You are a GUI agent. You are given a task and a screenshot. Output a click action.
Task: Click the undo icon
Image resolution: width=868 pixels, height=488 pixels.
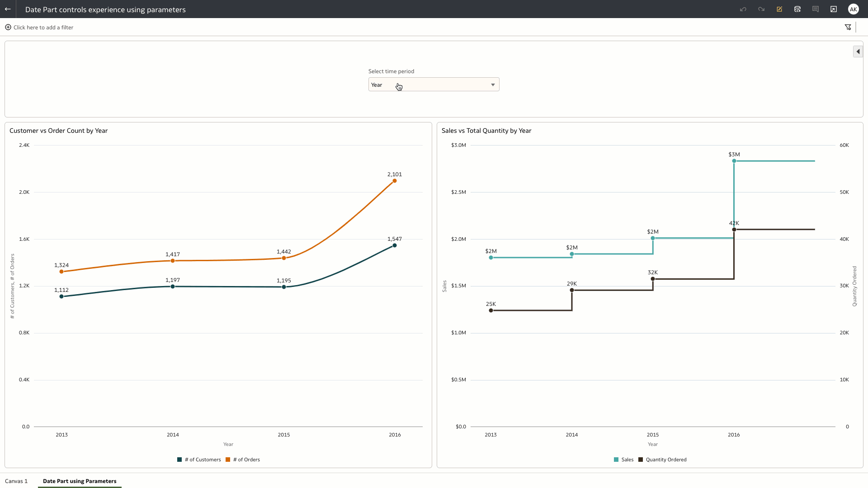click(x=743, y=9)
